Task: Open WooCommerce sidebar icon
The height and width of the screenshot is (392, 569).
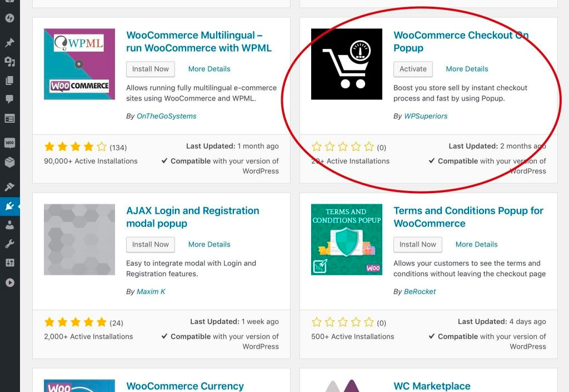Action: (10, 143)
